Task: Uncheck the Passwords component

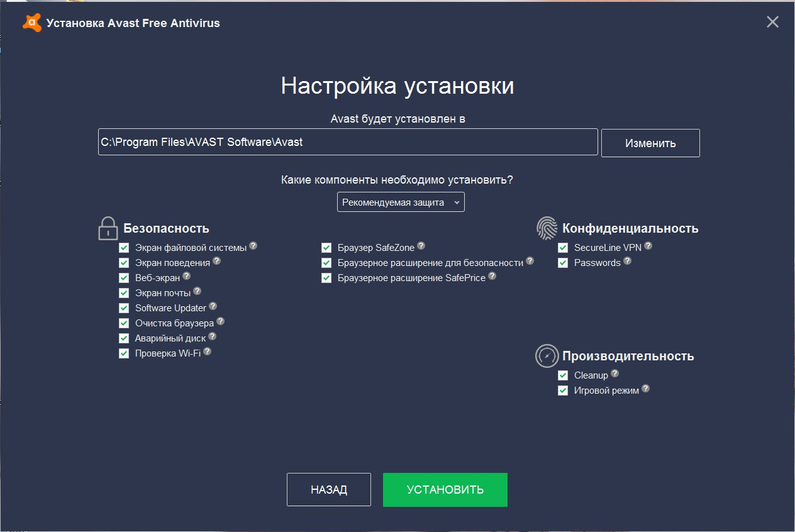Action: click(562, 262)
